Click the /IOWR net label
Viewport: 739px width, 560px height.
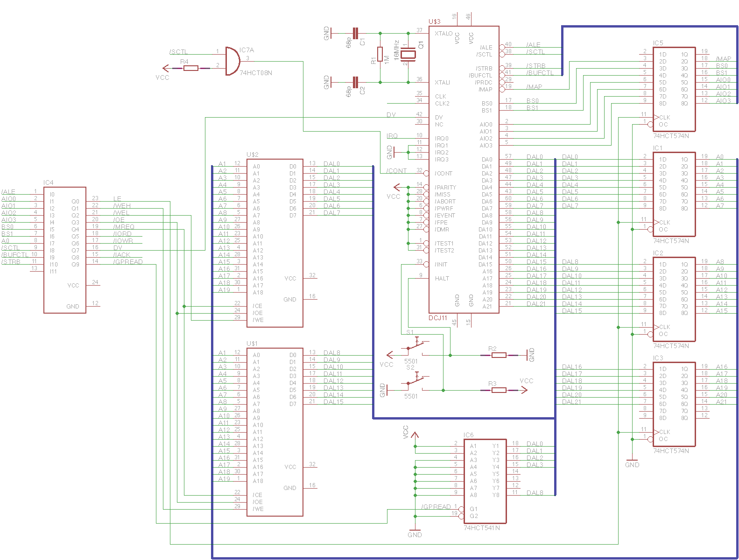pyautogui.click(x=123, y=241)
